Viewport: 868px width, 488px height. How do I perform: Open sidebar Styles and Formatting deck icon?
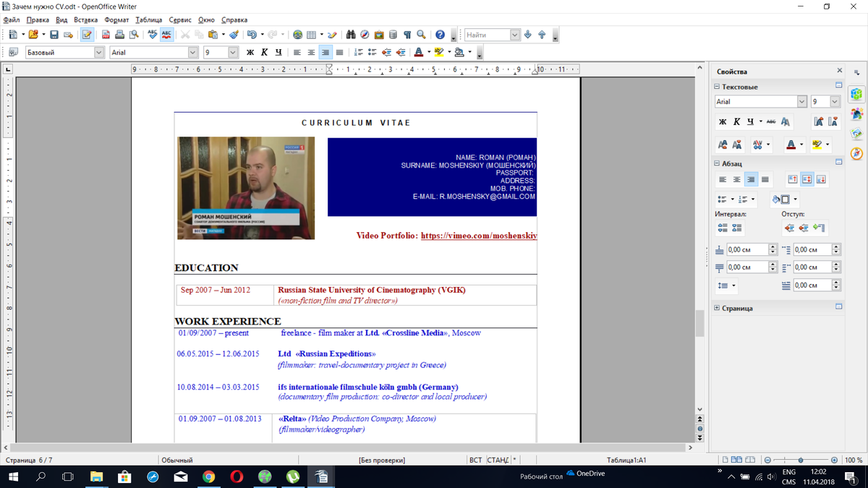[x=857, y=114]
